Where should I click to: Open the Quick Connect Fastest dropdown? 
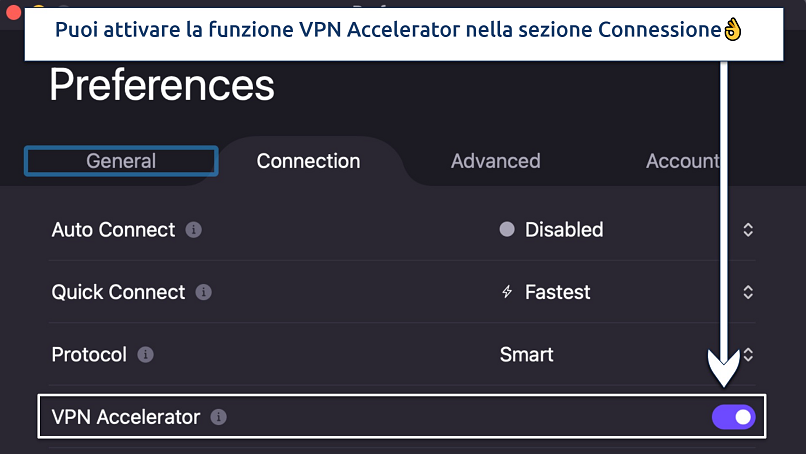(x=747, y=293)
